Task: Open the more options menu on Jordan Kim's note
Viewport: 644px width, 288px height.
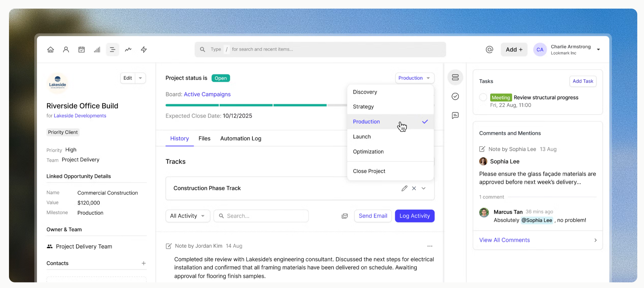Action: point(430,246)
